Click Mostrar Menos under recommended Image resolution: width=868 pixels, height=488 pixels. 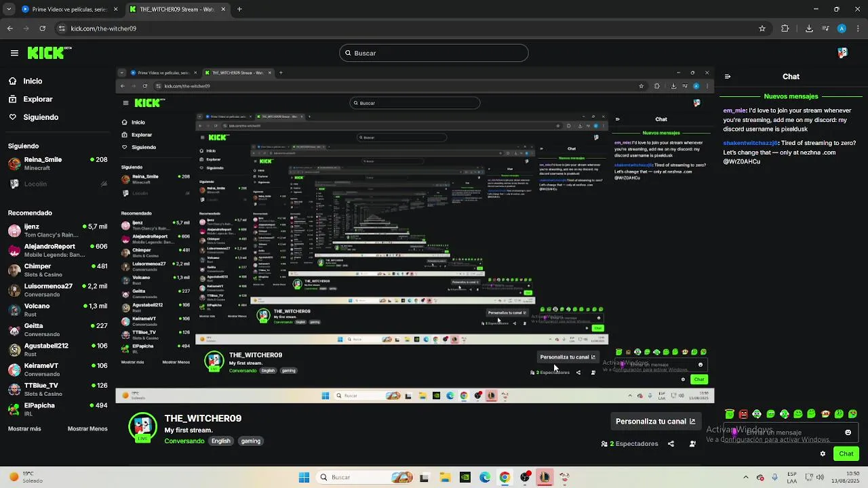click(87, 428)
